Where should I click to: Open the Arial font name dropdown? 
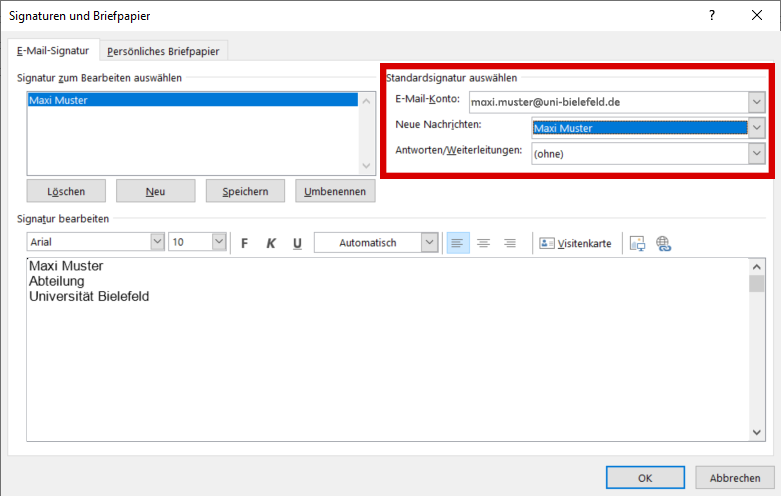[x=157, y=242]
